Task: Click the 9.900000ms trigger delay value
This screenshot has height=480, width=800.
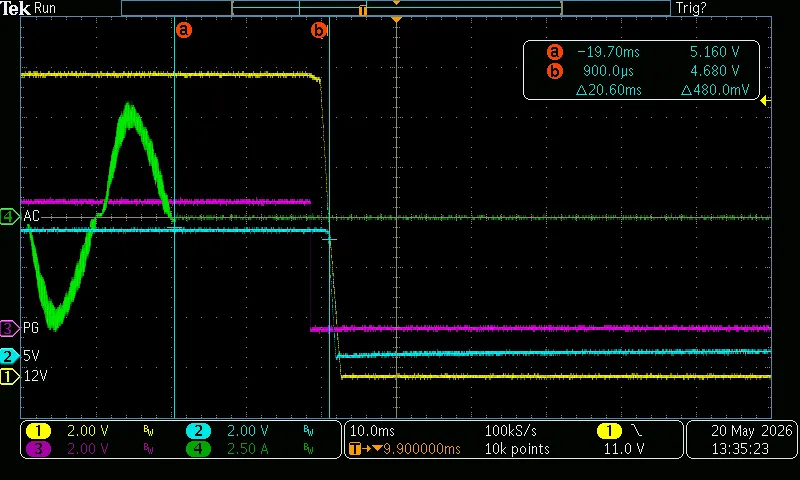Action: coord(421,449)
